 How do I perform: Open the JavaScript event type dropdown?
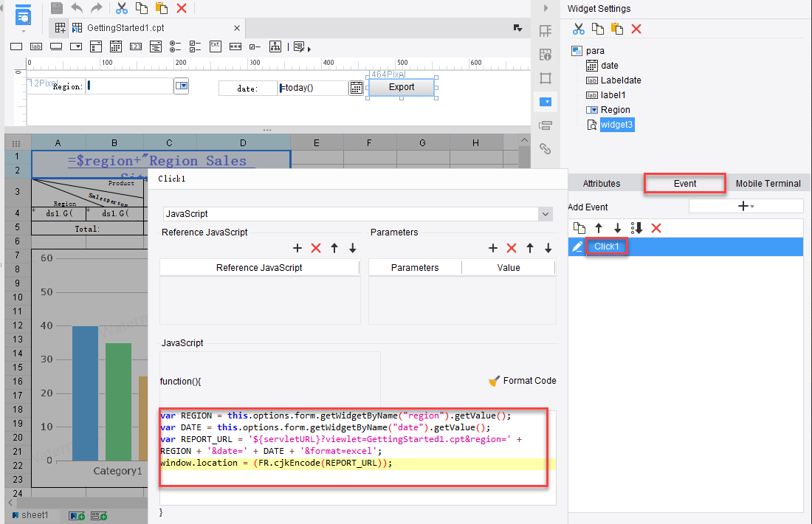pos(546,214)
